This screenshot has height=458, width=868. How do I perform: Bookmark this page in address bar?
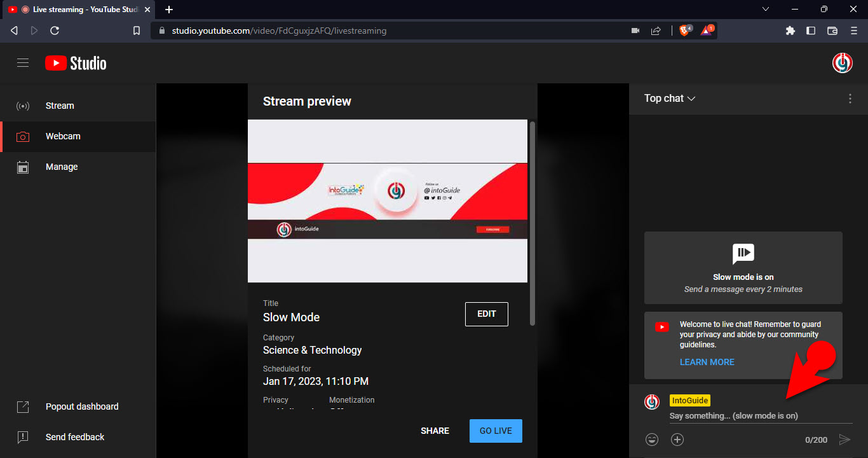click(136, 31)
